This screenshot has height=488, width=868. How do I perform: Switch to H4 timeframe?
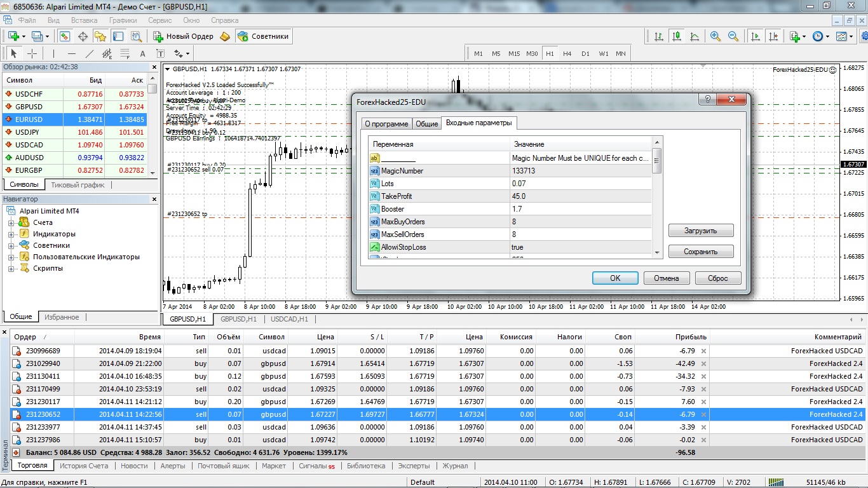pyautogui.click(x=567, y=53)
